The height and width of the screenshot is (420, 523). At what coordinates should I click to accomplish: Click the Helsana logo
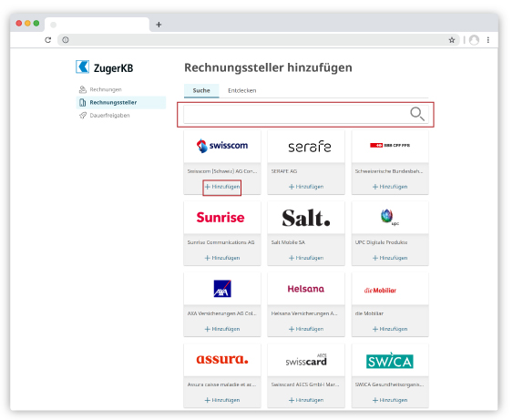(306, 289)
